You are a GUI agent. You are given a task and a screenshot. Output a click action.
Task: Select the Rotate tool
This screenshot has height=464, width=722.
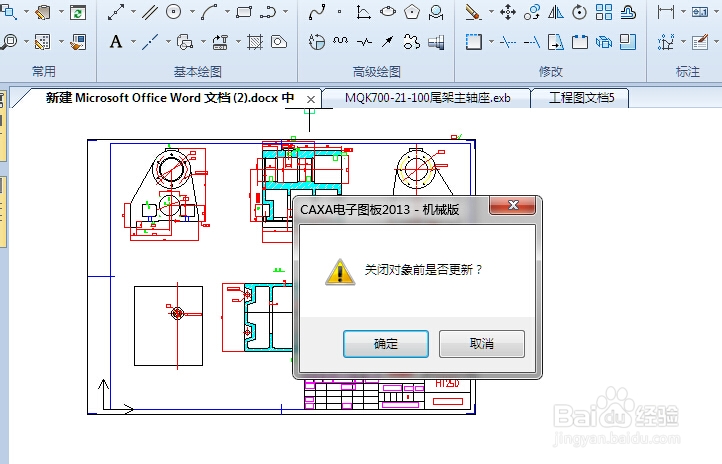579,12
